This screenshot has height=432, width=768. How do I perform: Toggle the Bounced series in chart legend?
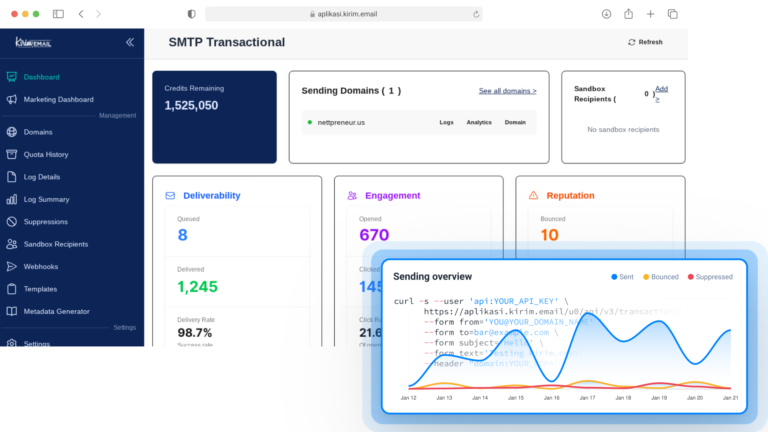tap(660, 276)
